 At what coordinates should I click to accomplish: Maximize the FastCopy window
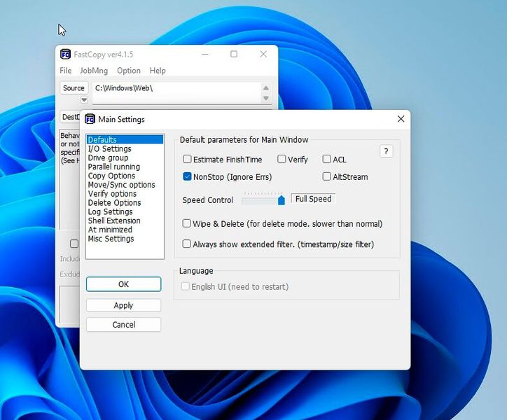[234, 55]
